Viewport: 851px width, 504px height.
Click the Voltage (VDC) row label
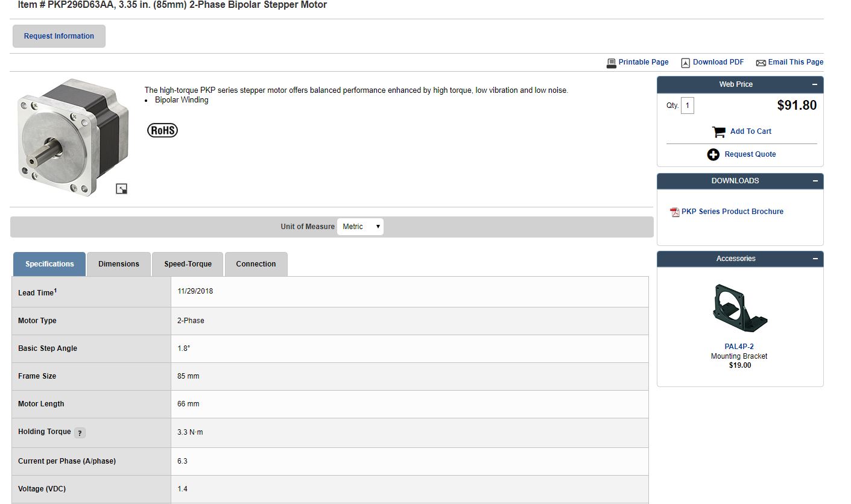click(42, 489)
